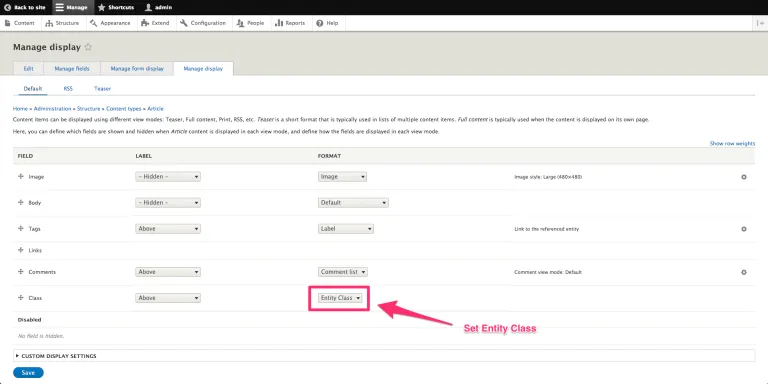Collapse toolbar using the orientation toggle icon
The width and height of the screenshot is (768, 384).
coord(760,23)
